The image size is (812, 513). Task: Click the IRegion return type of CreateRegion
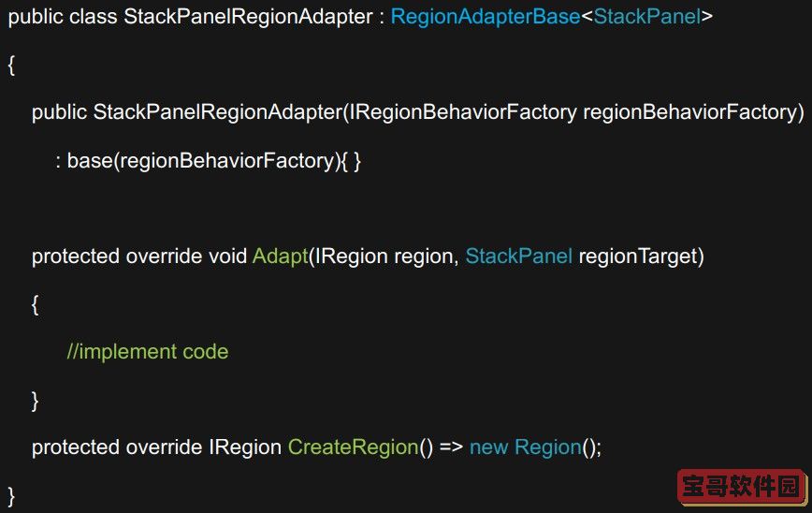[245, 447]
